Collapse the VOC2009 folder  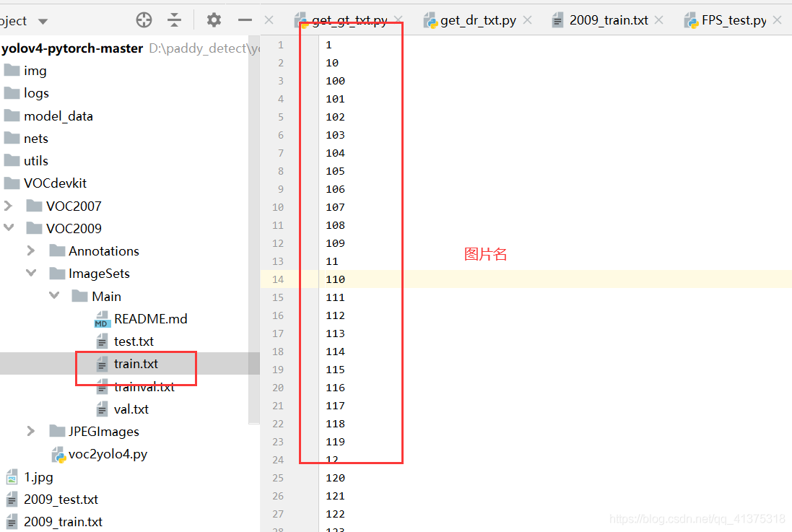(x=9, y=228)
